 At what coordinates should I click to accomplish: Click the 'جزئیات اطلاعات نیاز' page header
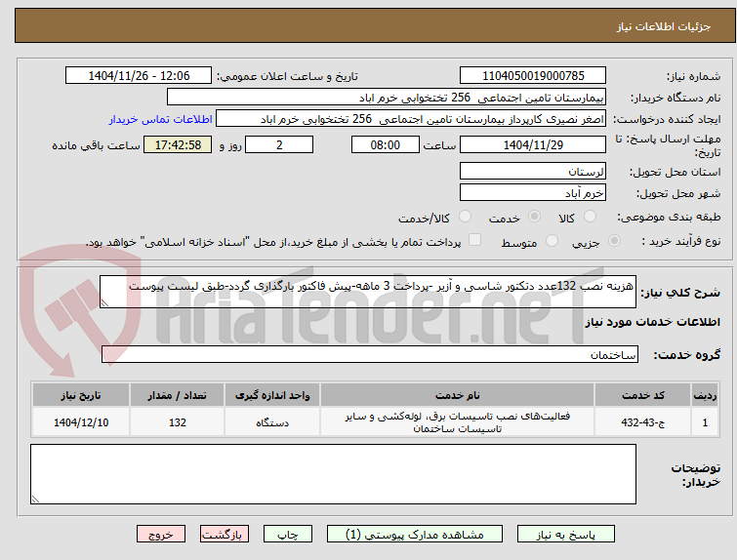pyautogui.click(x=664, y=26)
